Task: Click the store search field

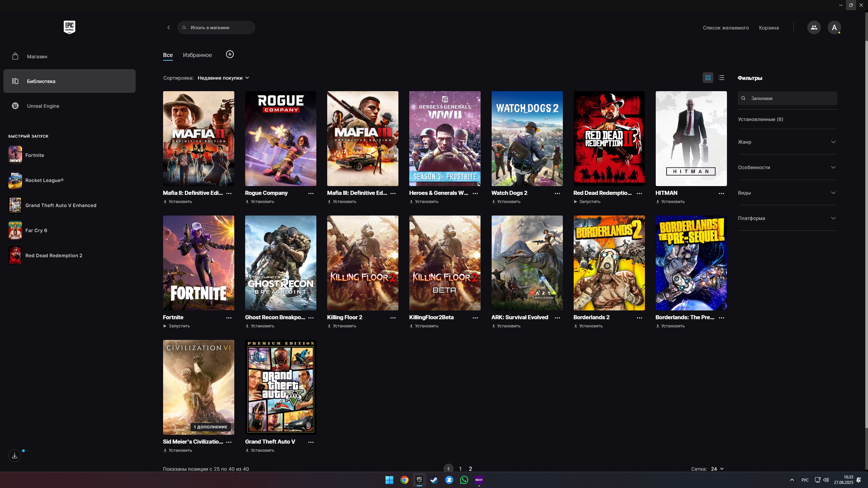Action: pyautogui.click(x=216, y=27)
